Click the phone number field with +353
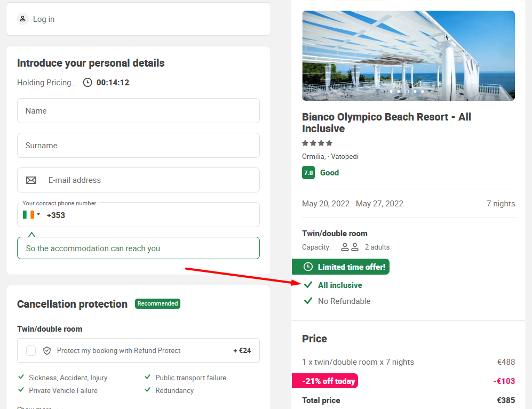This screenshot has height=409, width=532. [x=138, y=215]
